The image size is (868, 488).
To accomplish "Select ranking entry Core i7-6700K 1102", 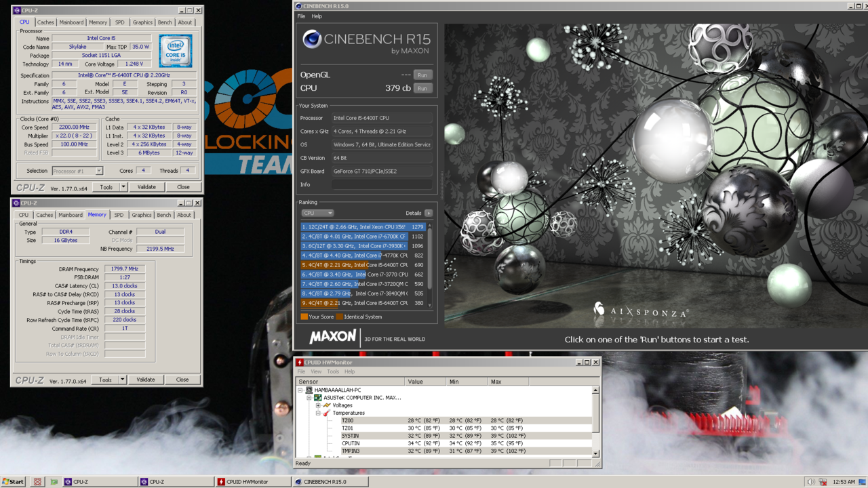I will tap(363, 237).
